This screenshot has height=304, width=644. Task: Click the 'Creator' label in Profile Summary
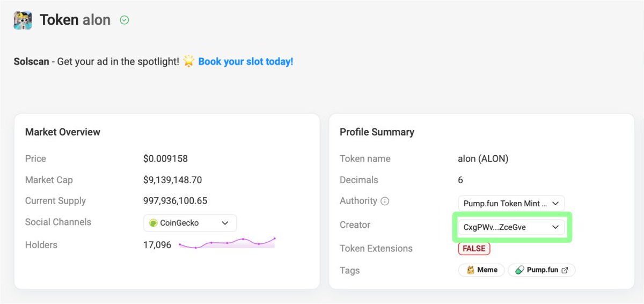click(355, 225)
